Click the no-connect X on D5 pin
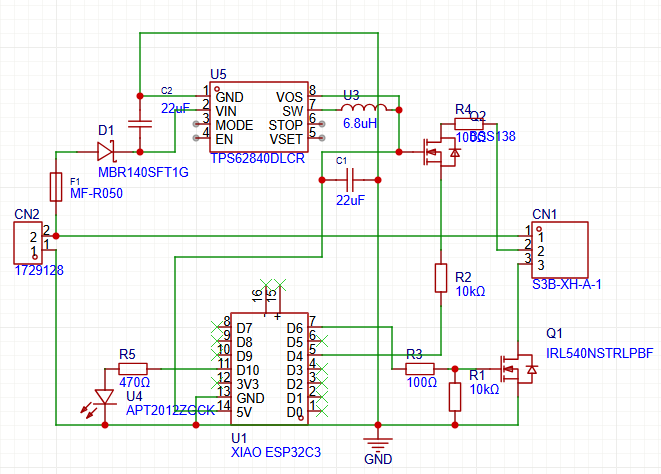The width and height of the screenshot is (661, 474). point(322,341)
